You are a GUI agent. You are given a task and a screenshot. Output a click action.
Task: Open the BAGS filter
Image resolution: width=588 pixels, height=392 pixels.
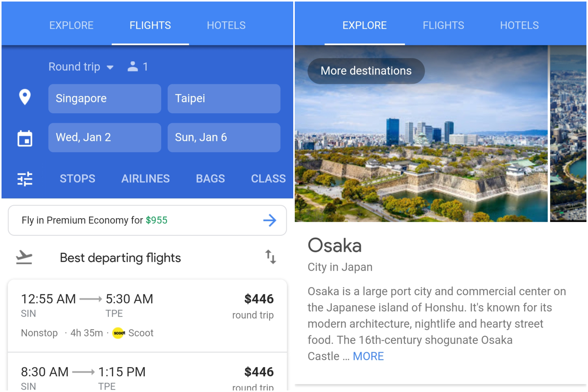(210, 179)
